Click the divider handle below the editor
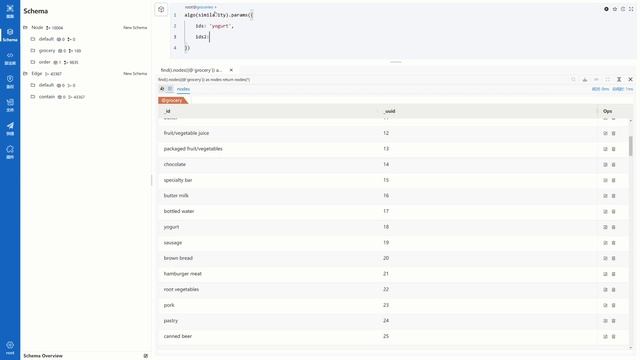Image resolution: width=640 pixels, height=360 pixels. (x=396, y=62)
